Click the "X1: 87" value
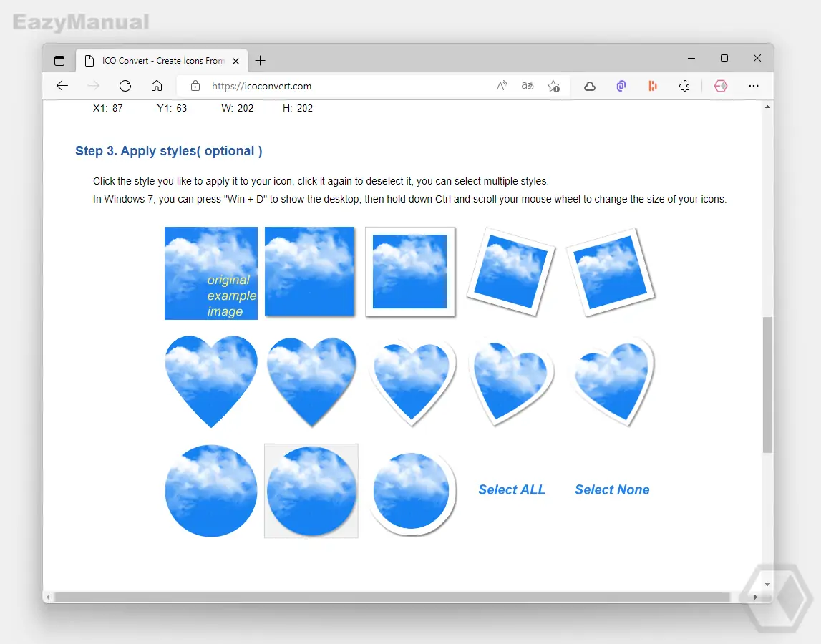 point(108,108)
